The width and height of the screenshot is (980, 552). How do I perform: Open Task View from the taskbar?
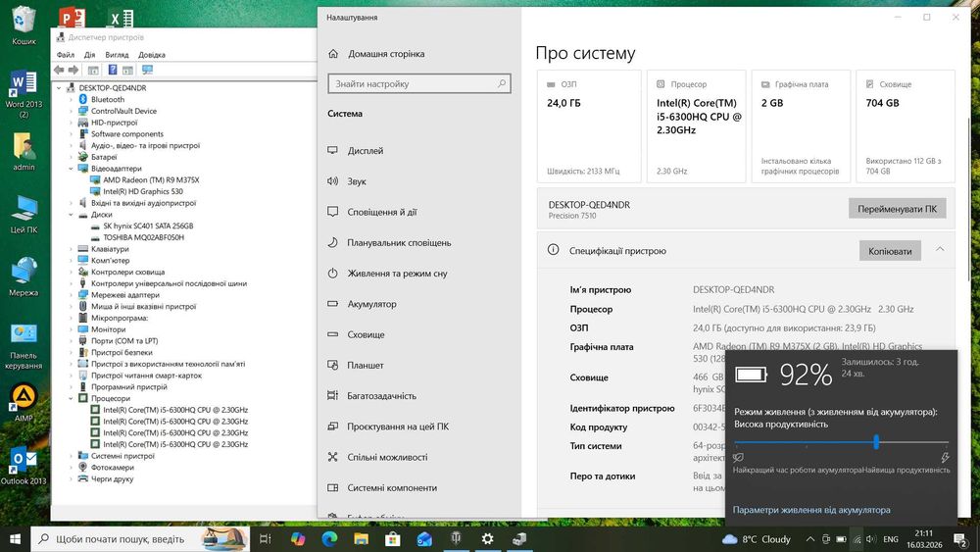[265, 539]
